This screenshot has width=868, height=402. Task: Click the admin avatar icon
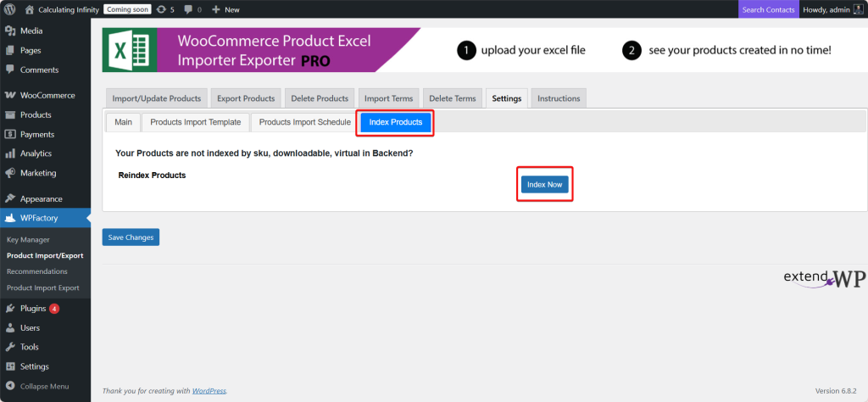(x=858, y=9)
